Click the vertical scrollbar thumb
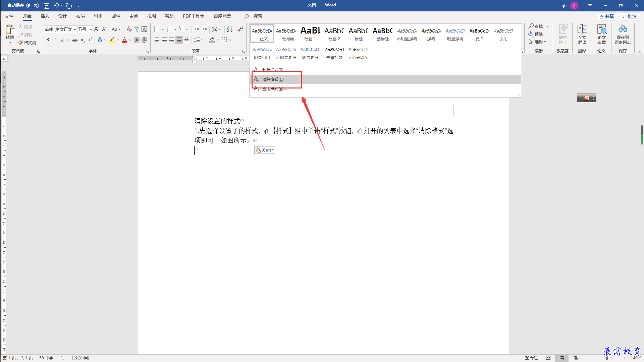This screenshot has width=644, height=362. pyautogui.click(x=642, y=135)
